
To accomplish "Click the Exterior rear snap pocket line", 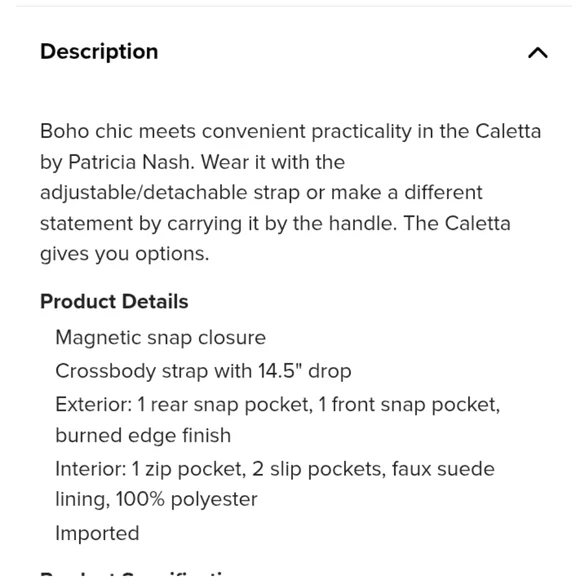I will 277,405.
